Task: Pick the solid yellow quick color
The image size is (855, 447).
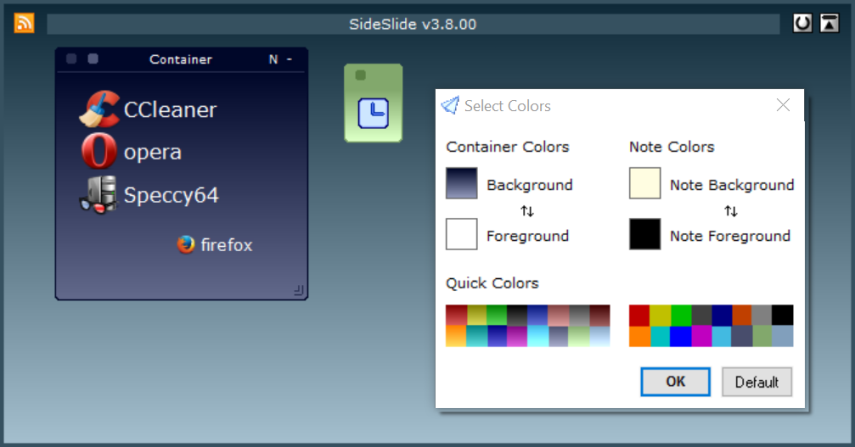Action: [x=660, y=316]
